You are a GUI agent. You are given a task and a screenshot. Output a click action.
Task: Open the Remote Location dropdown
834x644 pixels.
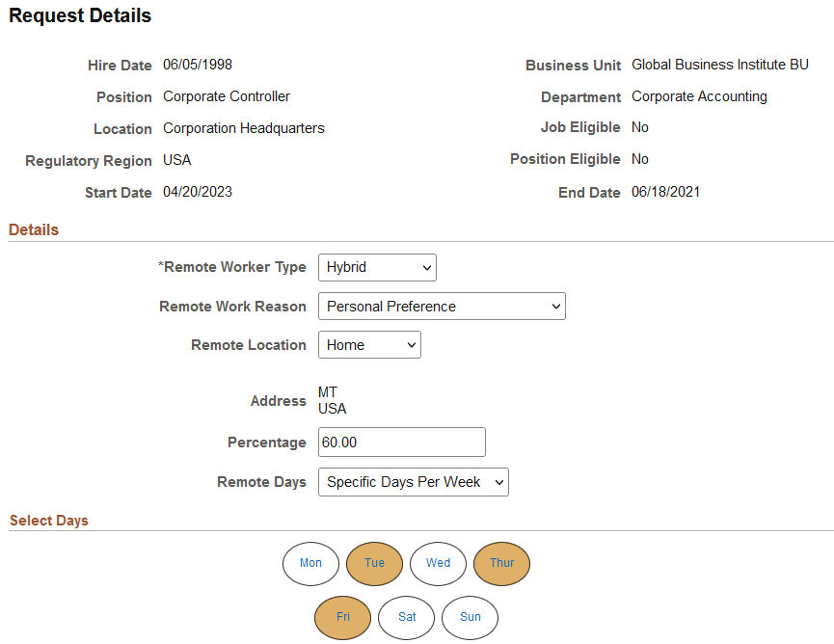(x=368, y=344)
